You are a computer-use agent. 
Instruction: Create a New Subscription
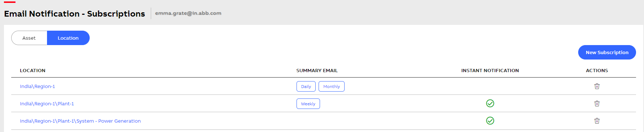tap(607, 52)
